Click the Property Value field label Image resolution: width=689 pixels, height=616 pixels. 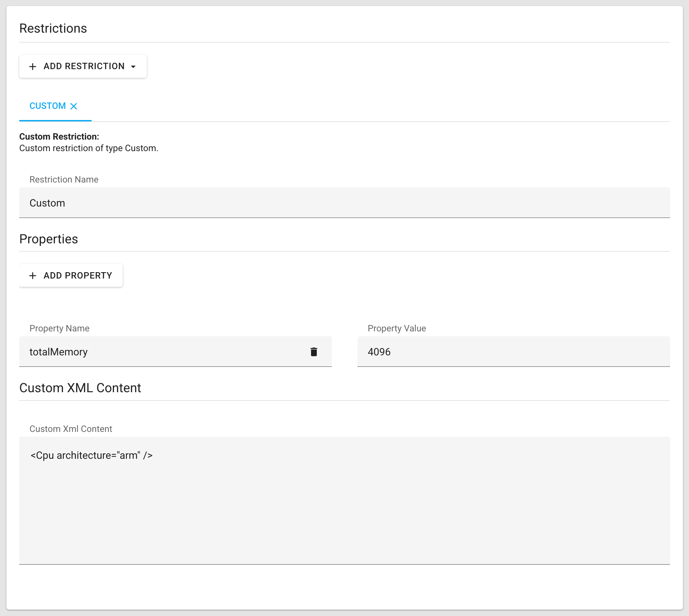[397, 328]
